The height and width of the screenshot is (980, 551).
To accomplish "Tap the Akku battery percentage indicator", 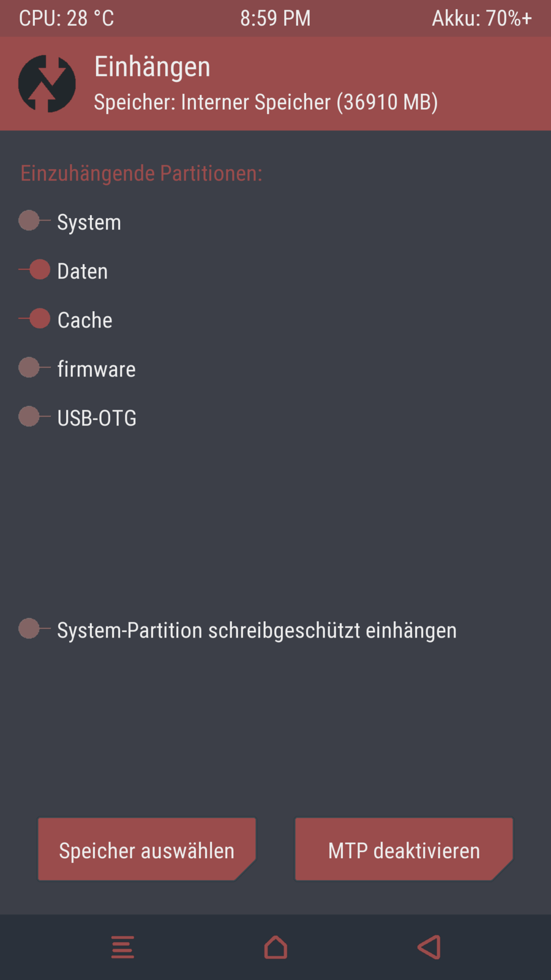I will [482, 18].
